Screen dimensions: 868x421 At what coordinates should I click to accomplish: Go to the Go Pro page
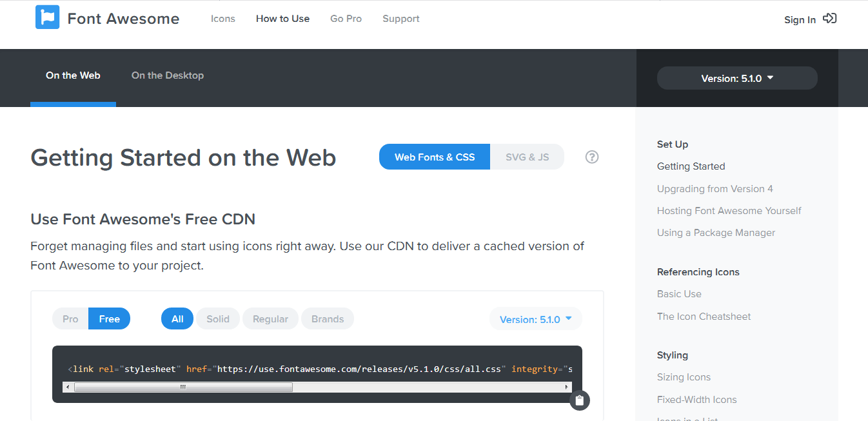pos(346,19)
